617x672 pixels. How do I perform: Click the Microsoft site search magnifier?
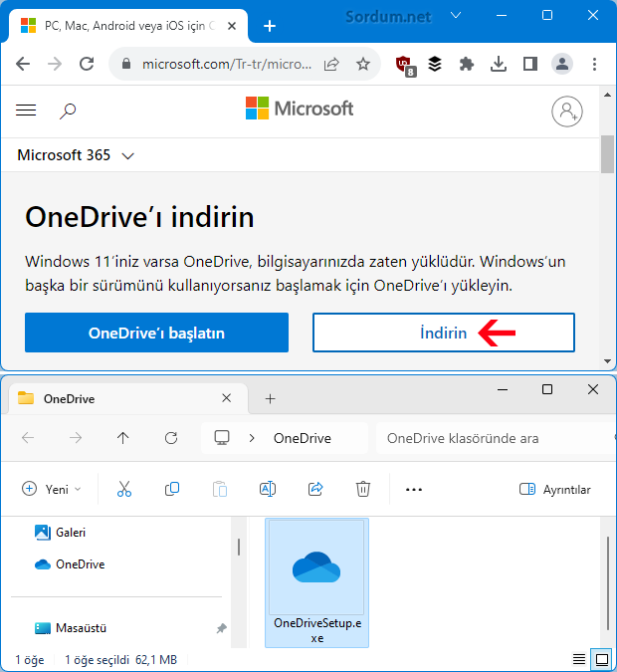[x=68, y=111]
